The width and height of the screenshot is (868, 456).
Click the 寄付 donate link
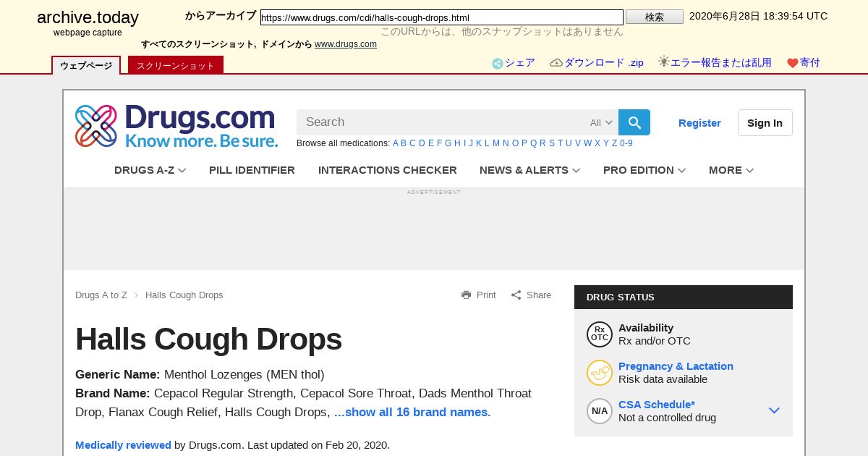coord(810,63)
